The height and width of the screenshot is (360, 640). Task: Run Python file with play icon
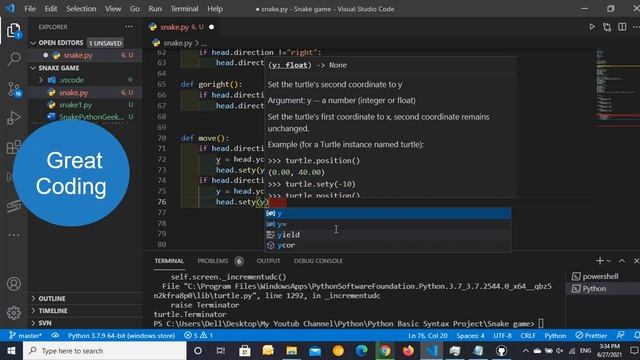coord(592,27)
